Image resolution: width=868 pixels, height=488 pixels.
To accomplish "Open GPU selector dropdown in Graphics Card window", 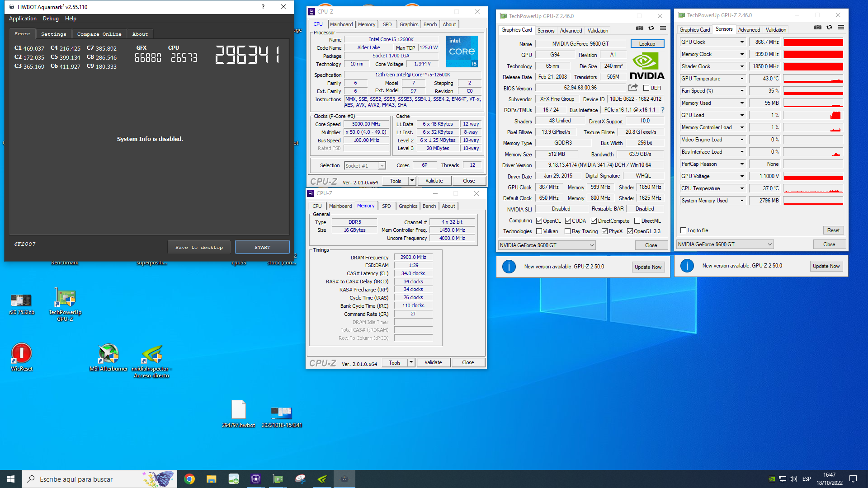I will click(x=547, y=245).
